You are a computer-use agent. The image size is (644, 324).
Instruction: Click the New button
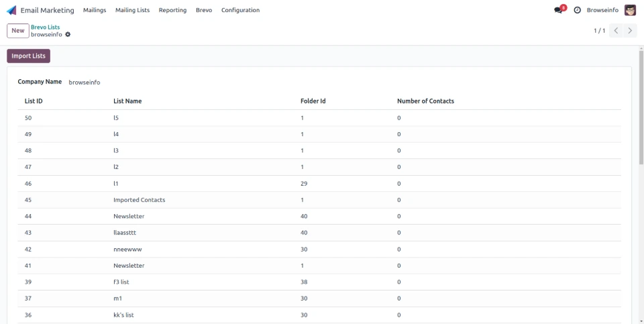pos(18,31)
